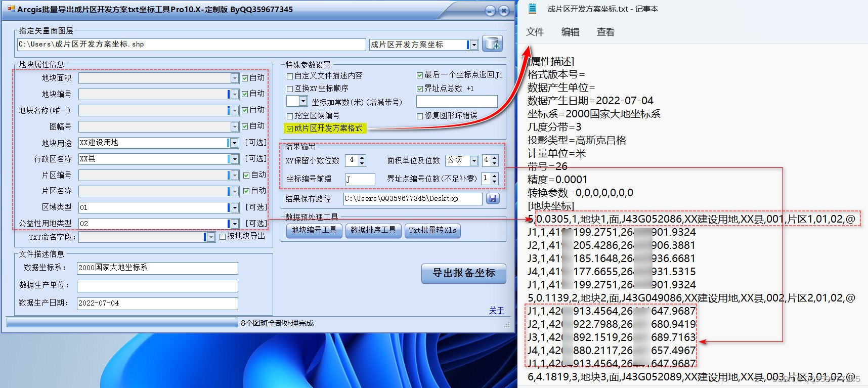
Task: Click 导出报备坐标 button
Action: [x=464, y=273]
